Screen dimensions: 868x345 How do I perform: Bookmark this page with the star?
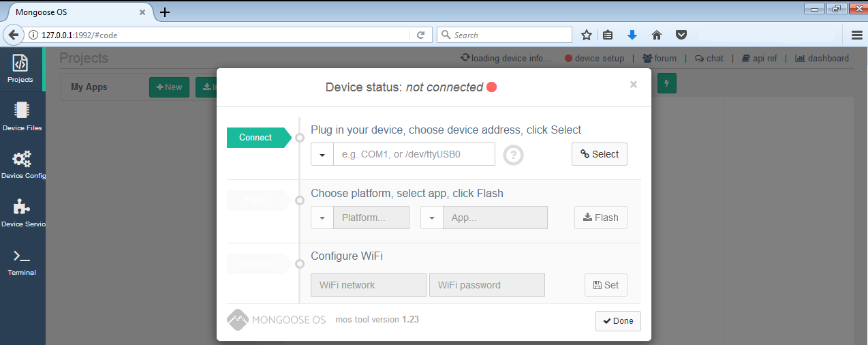click(586, 35)
